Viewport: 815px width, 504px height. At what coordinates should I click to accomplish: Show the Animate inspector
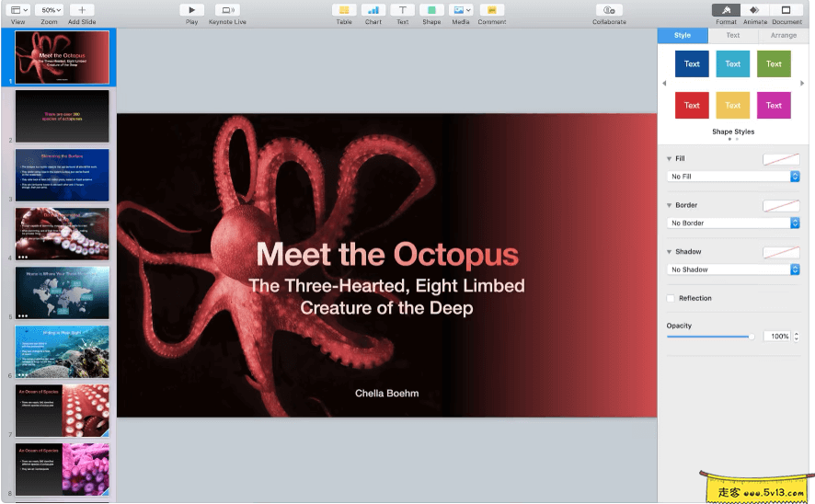click(x=756, y=10)
